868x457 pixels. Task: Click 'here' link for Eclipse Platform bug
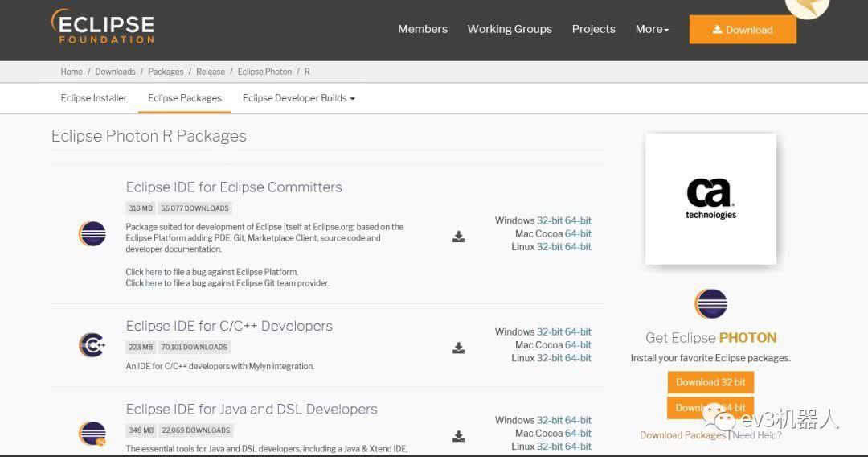(154, 272)
